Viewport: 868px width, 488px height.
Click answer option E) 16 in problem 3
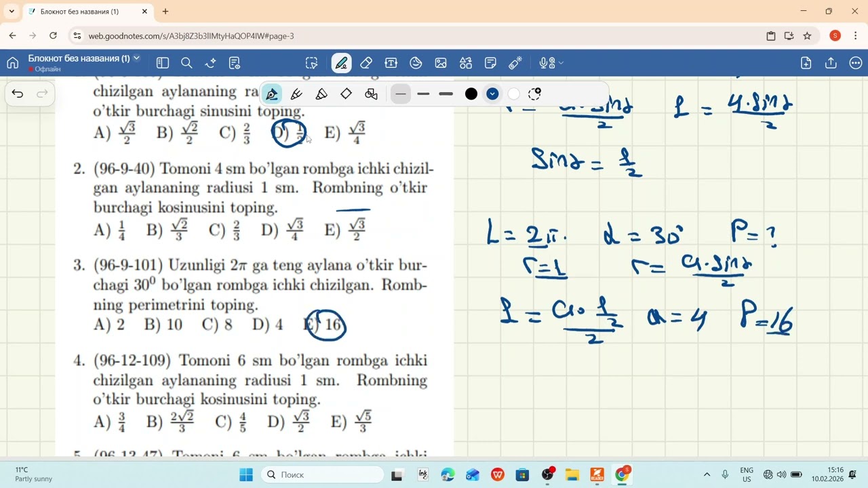[x=324, y=325]
